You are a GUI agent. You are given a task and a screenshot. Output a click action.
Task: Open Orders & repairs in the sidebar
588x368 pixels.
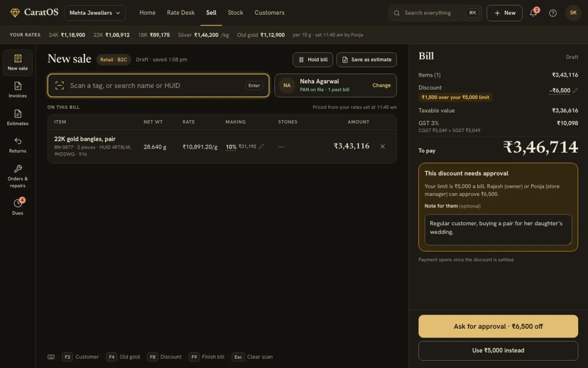[18, 176]
